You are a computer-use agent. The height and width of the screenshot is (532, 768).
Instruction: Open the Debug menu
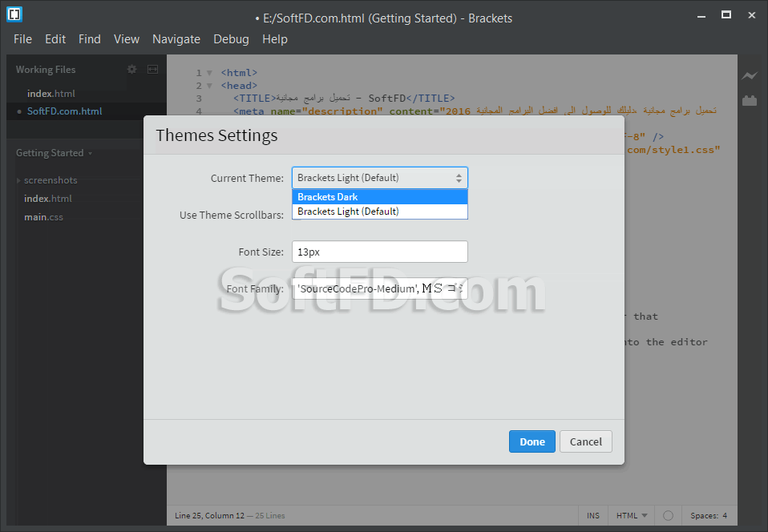point(231,39)
